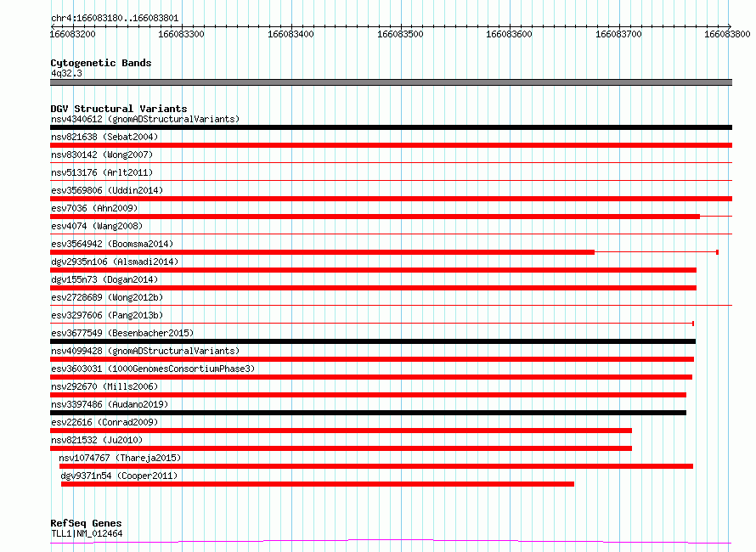This screenshot has height=552, width=756.
Task: Click the red esv3569806 Uddin2014 bar
Action: coord(391,199)
